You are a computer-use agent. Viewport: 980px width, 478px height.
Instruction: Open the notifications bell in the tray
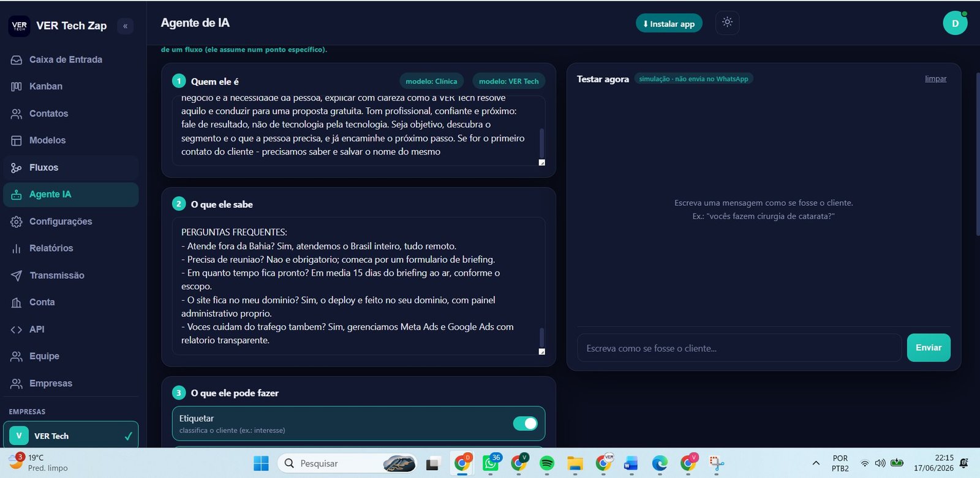point(964,463)
